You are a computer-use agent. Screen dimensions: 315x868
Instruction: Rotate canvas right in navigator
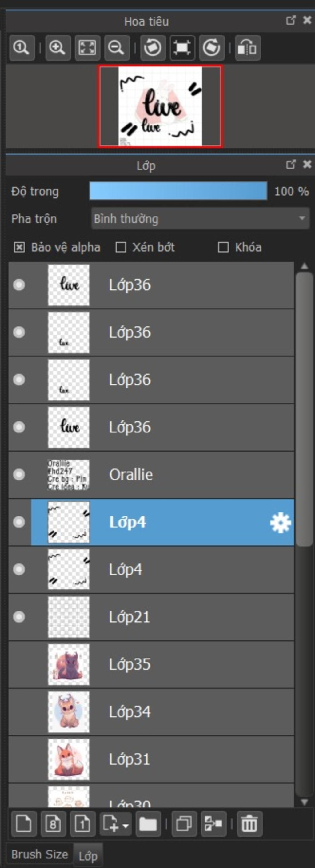click(212, 47)
